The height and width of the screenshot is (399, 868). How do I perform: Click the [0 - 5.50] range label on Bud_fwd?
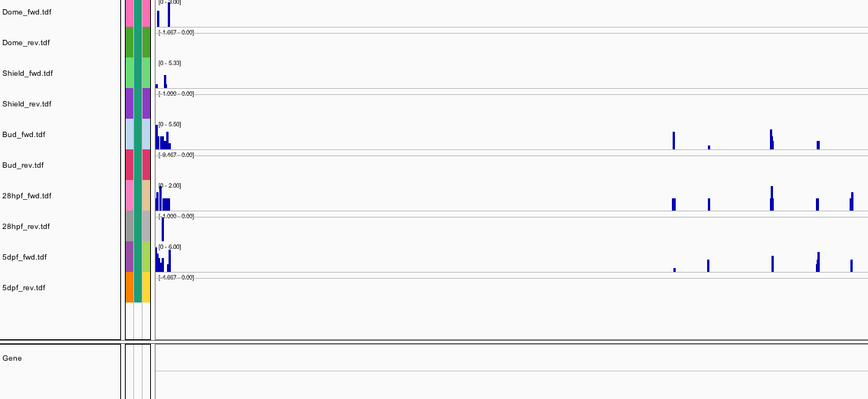pyautogui.click(x=170, y=124)
